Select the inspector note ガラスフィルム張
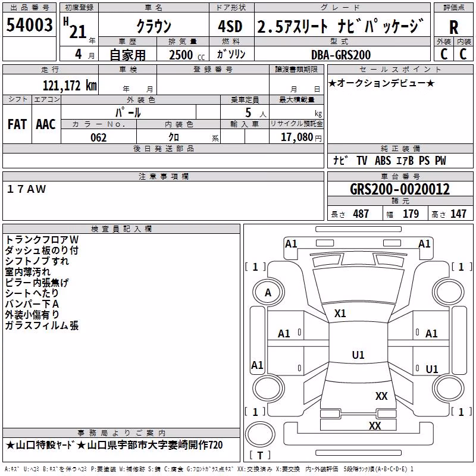The height and width of the screenshot is (476, 476). pos(42,325)
